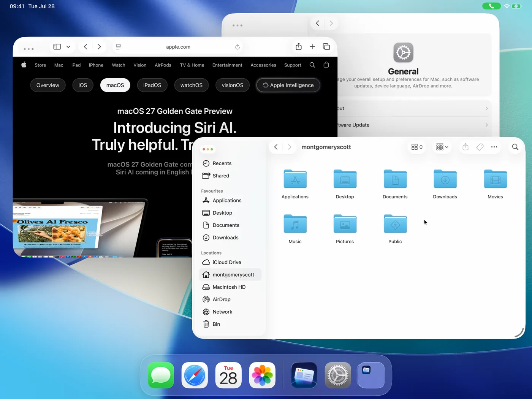The height and width of the screenshot is (399, 532).
Task: Open TV & Home nav item
Action: coord(192,65)
